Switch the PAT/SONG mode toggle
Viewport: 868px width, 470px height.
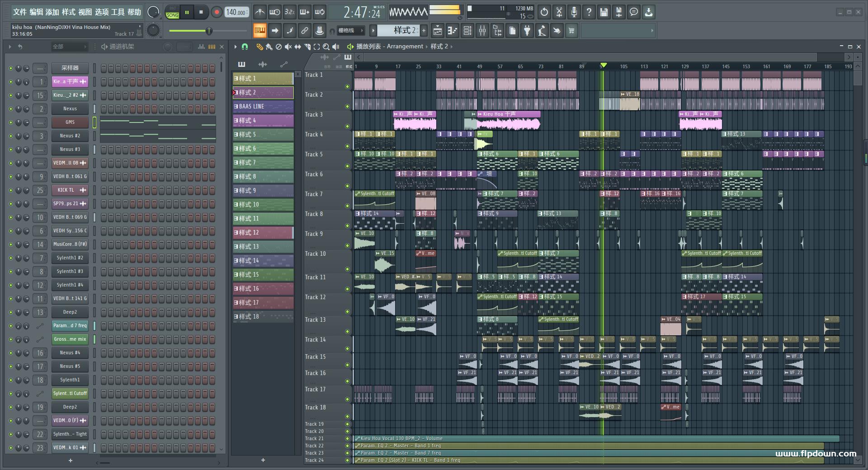pos(172,12)
